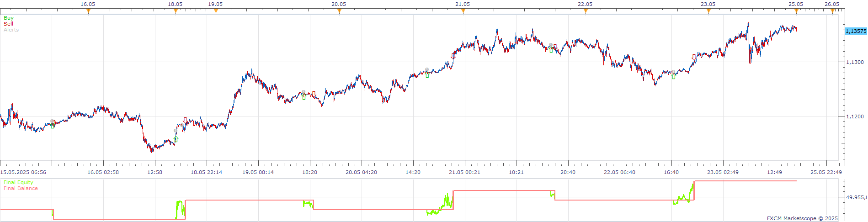The height and width of the screenshot is (222, 868).
Task: Click the 25.05 22:49 time label
Action: (x=826, y=172)
